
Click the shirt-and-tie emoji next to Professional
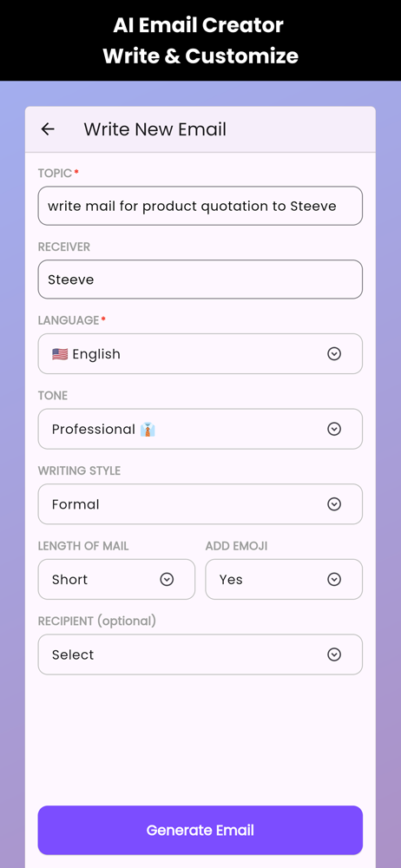(148, 429)
